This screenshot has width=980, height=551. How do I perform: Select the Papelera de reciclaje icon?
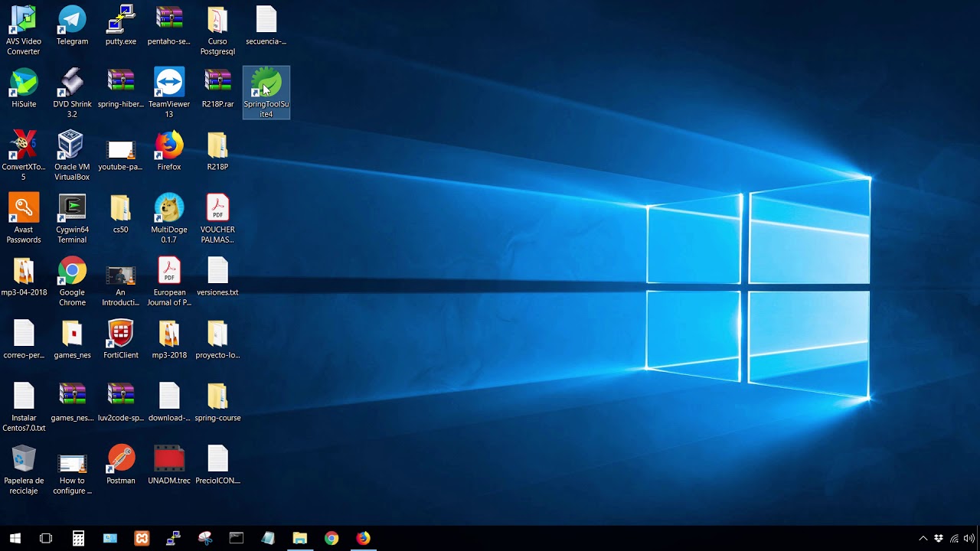[24, 470]
